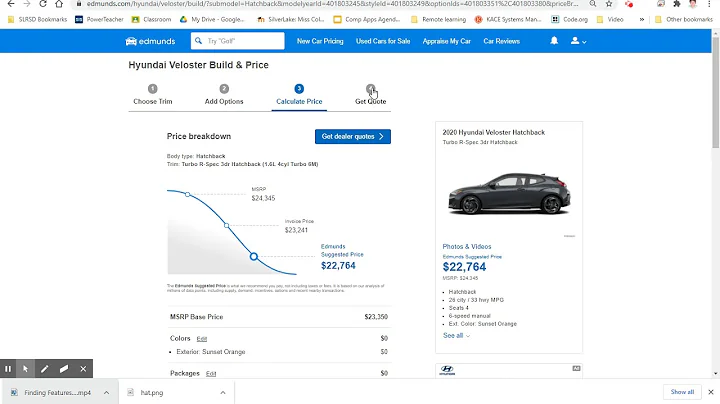Expand the See all features list

pyautogui.click(x=456, y=336)
